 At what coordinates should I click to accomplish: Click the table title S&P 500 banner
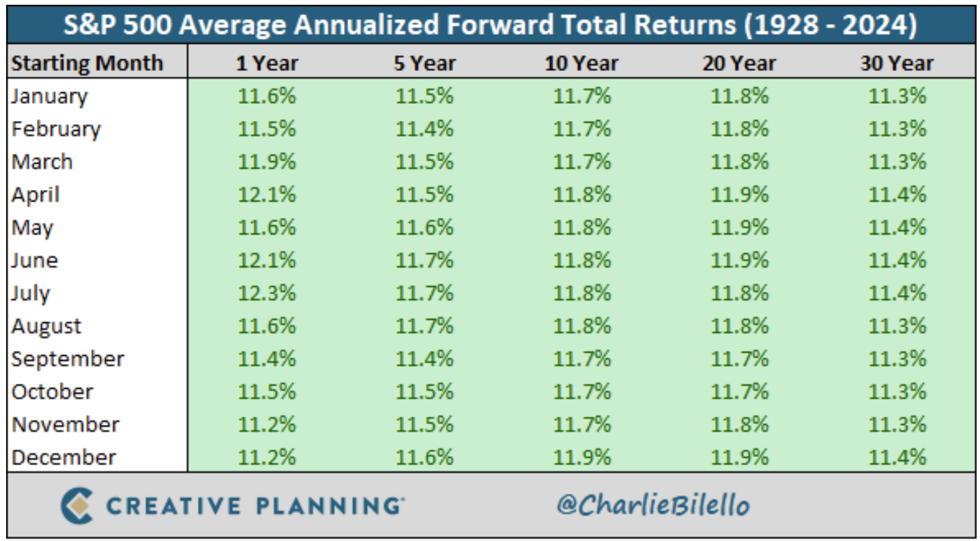(490, 26)
